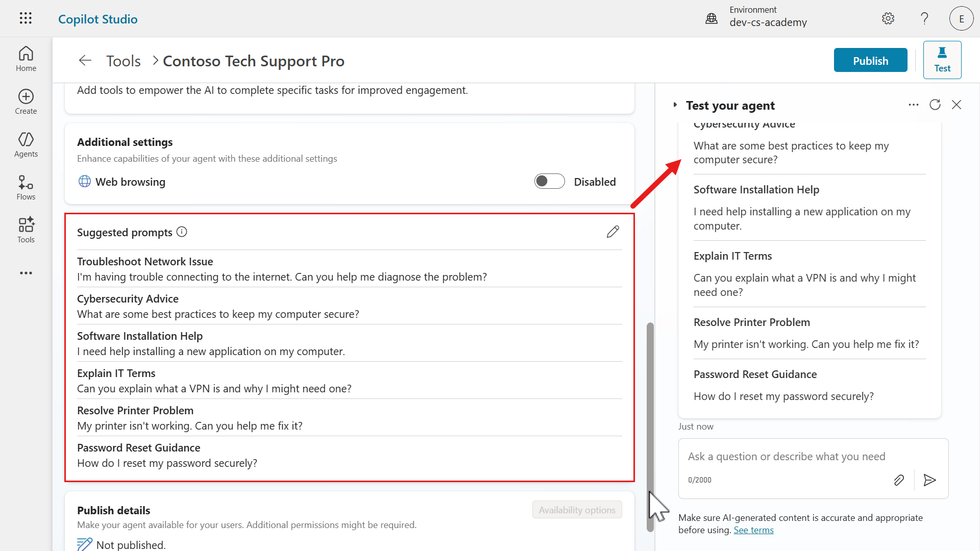Toggle Web browsing switch
Screen dimensions: 980x551
pyautogui.click(x=549, y=182)
